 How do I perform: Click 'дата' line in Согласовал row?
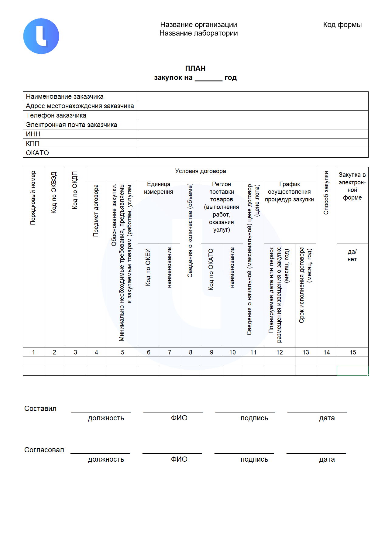[x=316, y=453]
